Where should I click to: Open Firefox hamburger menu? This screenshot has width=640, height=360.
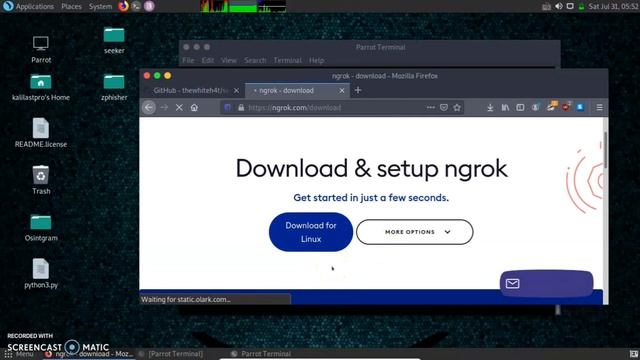(x=599, y=107)
